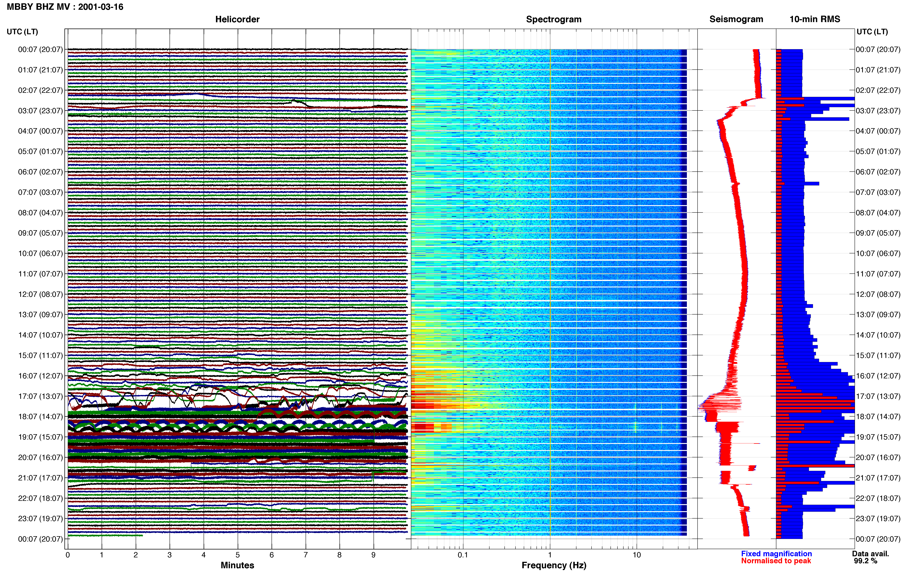Click the 'Minutes' x-axis label

click(237, 565)
